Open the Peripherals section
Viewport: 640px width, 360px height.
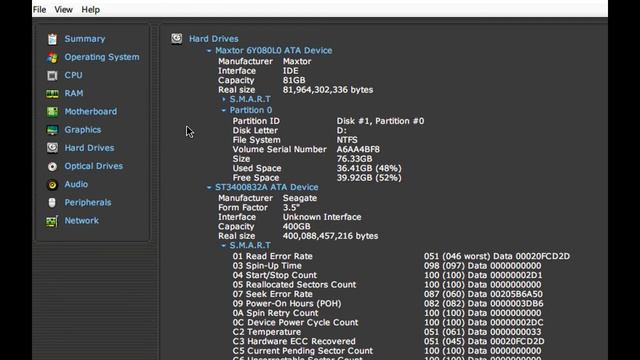coord(88,202)
